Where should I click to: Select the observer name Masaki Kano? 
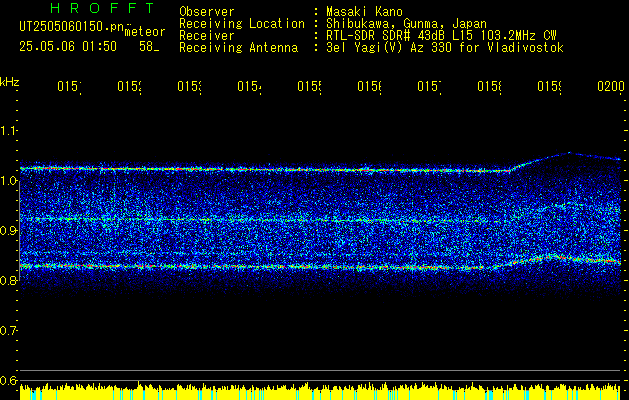[x=364, y=12]
